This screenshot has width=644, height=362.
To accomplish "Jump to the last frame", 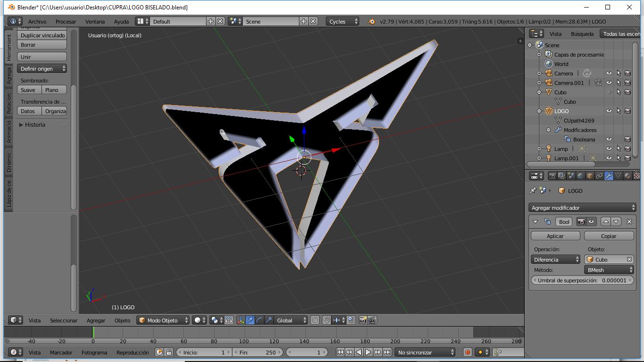I will coord(387,352).
